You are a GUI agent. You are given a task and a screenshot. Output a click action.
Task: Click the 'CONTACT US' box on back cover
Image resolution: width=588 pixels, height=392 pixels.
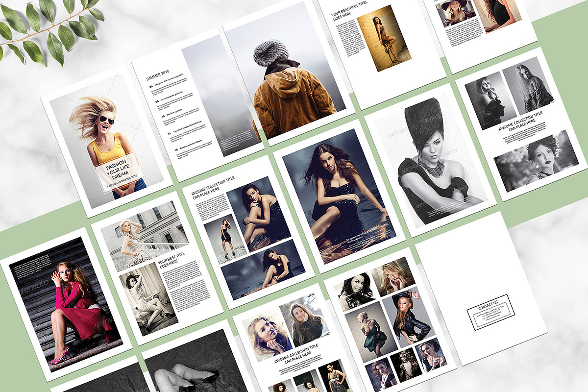pos(491,312)
